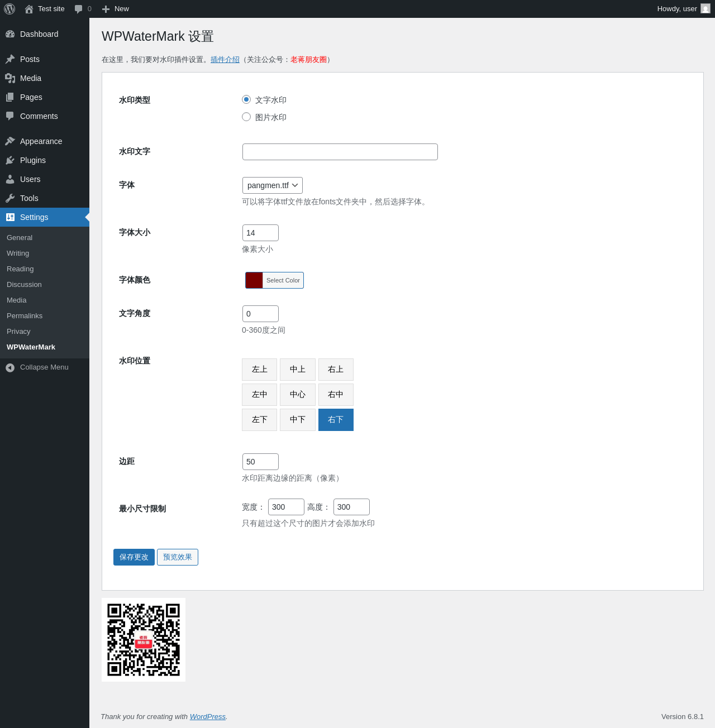715x728 pixels.
Task: Open the Dashboard gauge icon
Action: 10,34
